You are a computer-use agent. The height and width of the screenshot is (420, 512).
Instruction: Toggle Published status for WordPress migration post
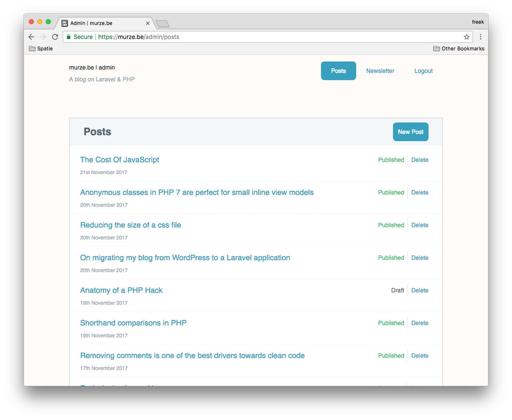(391, 258)
